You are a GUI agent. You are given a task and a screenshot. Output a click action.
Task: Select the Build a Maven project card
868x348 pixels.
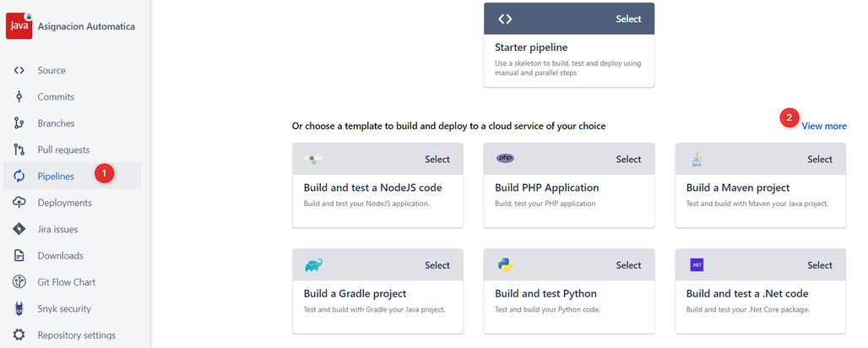tap(761, 185)
